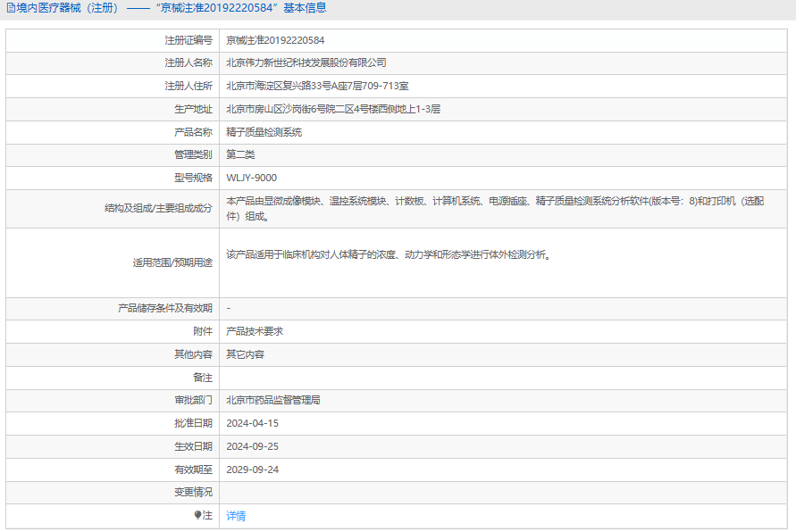Screen dimensions: 796x532
Task: Click the 型号规格 label
Action: tap(193, 178)
